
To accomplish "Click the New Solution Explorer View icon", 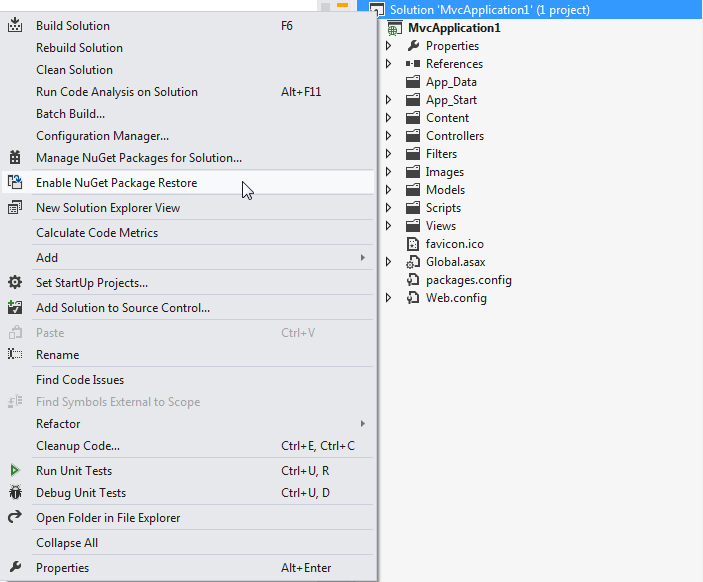I will click(x=15, y=207).
